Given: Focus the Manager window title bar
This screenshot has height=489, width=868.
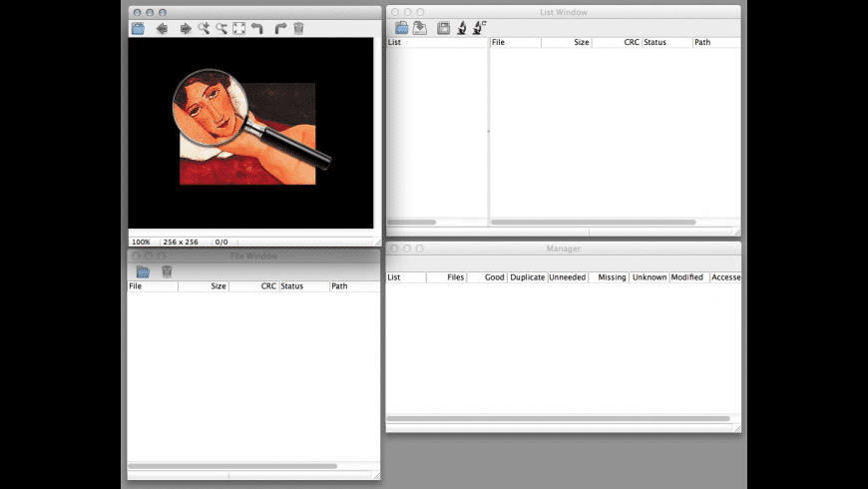Looking at the screenshot, I should [563, 248].
